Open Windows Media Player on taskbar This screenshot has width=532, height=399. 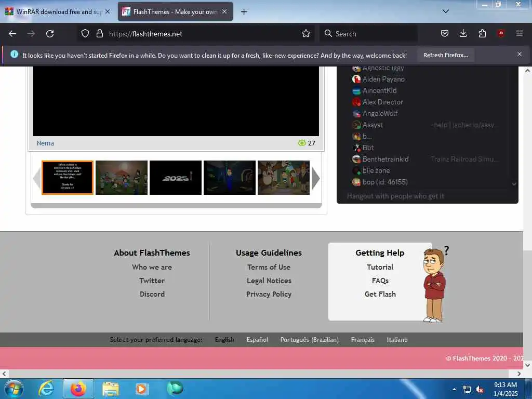coord(141,389)
